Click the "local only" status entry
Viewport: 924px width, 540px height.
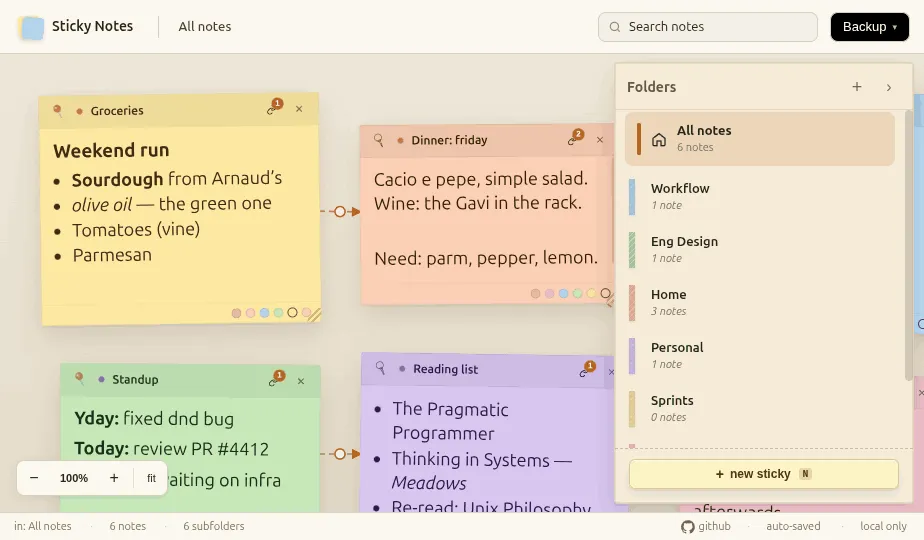click(883, 526)
